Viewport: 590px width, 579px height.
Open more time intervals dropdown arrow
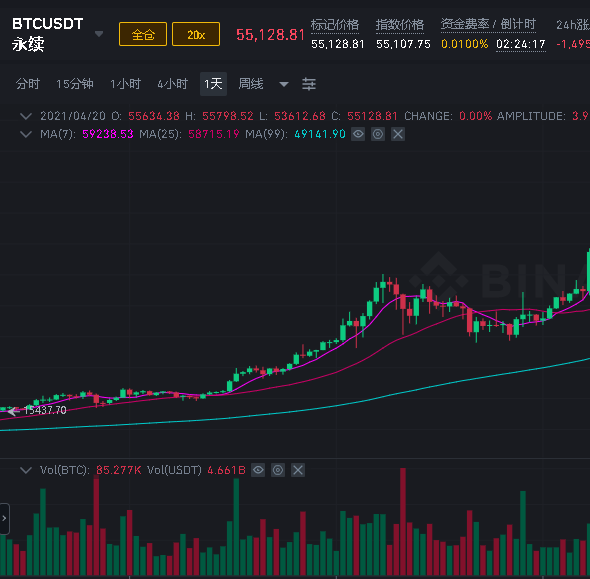tap(284, 84)
